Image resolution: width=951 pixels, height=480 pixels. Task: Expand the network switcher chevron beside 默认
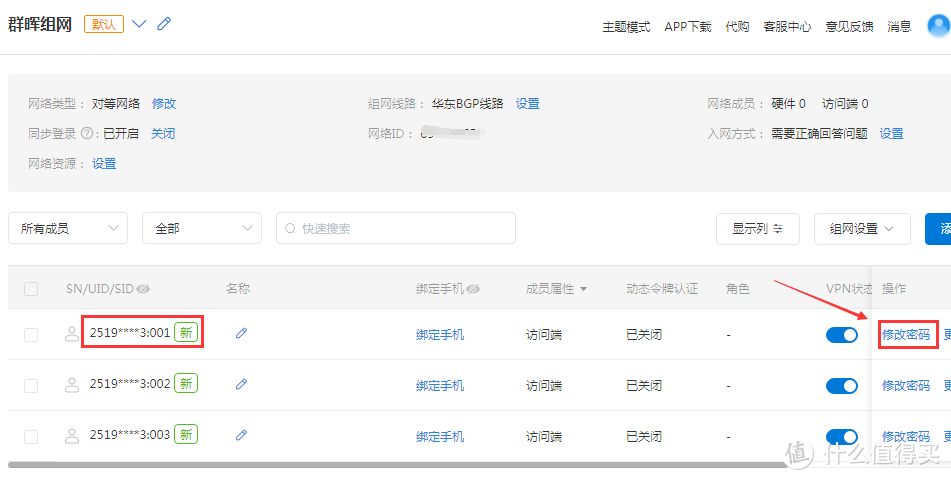[x=139, y=24]
